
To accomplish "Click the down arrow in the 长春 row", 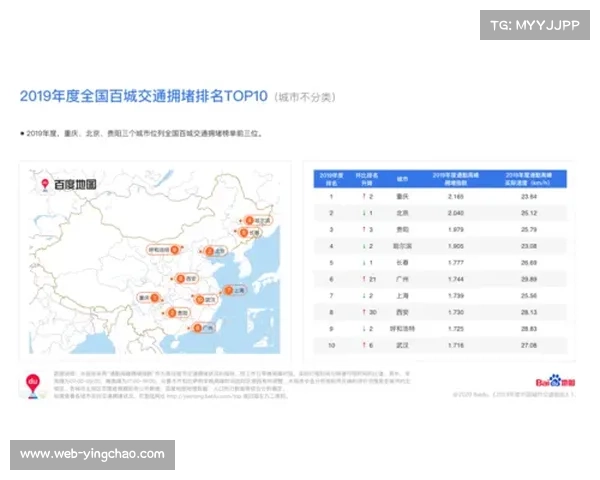I will [364, 263].
